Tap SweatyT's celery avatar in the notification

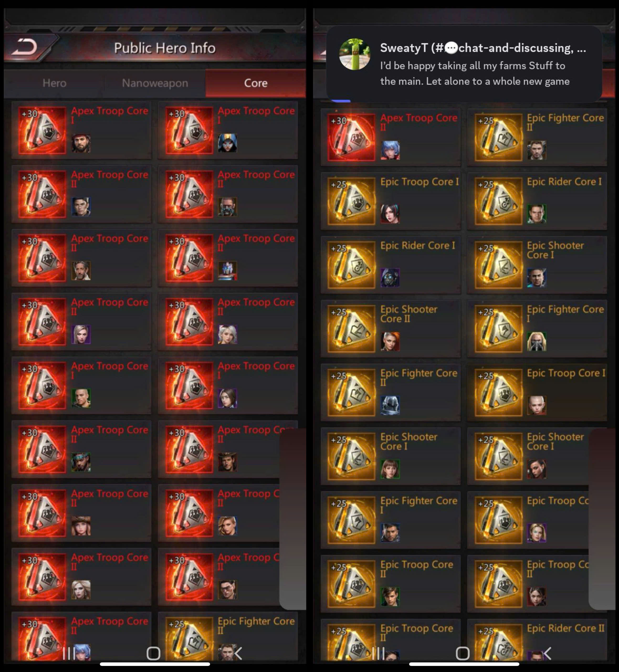tap(354, 54)
